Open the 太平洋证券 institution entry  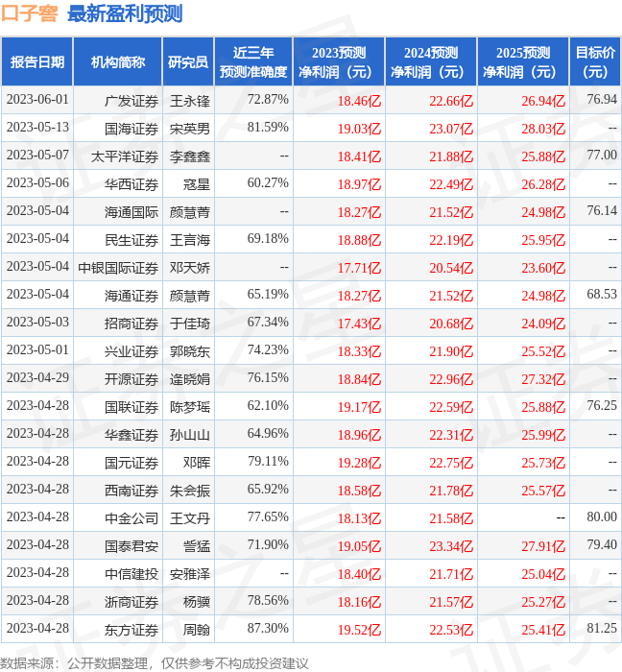tap(125, 156)
